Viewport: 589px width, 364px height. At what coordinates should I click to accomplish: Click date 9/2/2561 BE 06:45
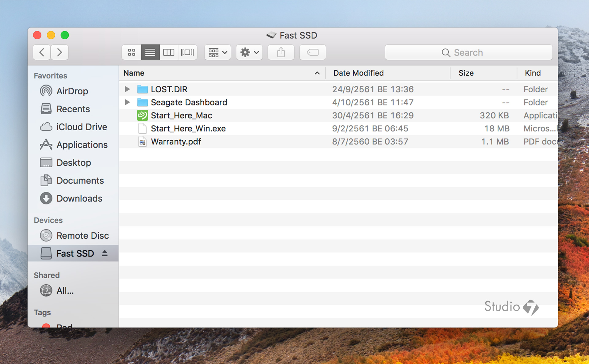click(370, 128)
